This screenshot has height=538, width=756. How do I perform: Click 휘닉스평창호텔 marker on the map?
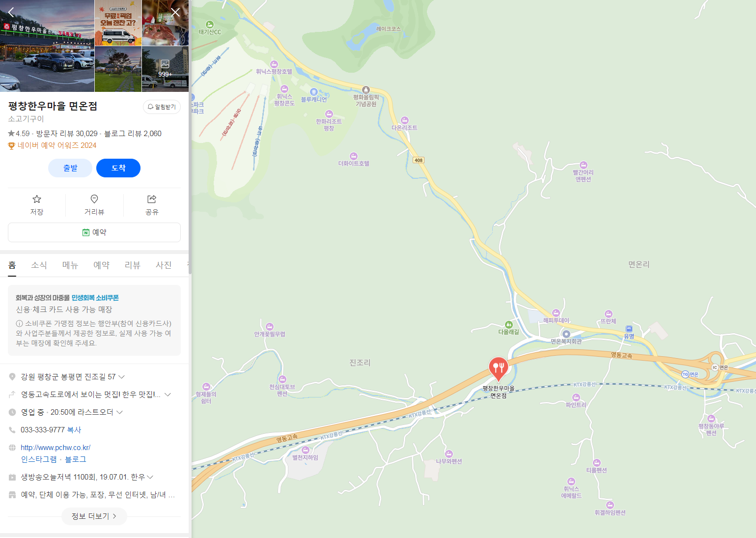click(274, 64)
